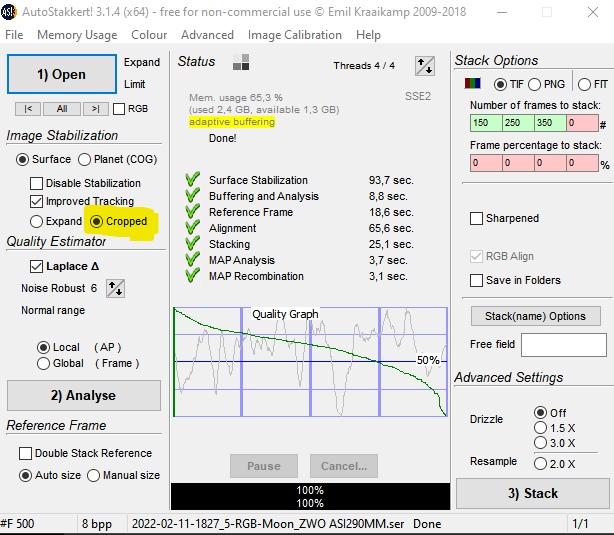Click frames-to-stack field showing 250
Screen dimensions: 614x535
518,123
